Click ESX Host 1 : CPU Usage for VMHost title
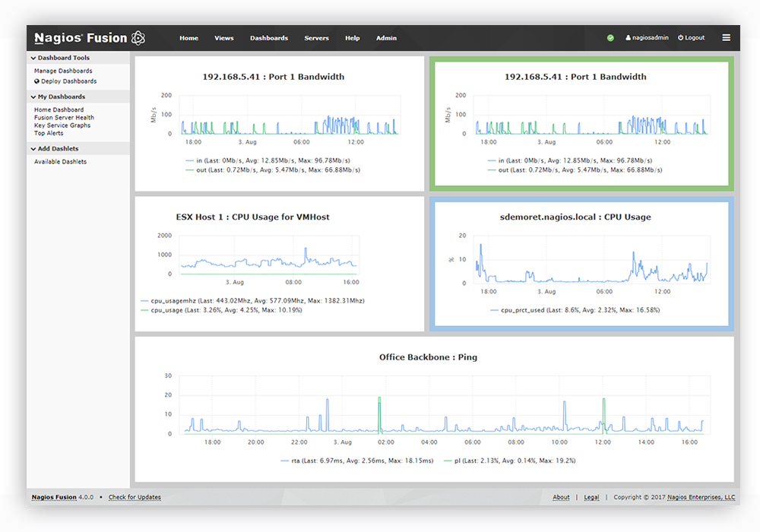Screen dimensions: 760x532 (x=252, y=217)
